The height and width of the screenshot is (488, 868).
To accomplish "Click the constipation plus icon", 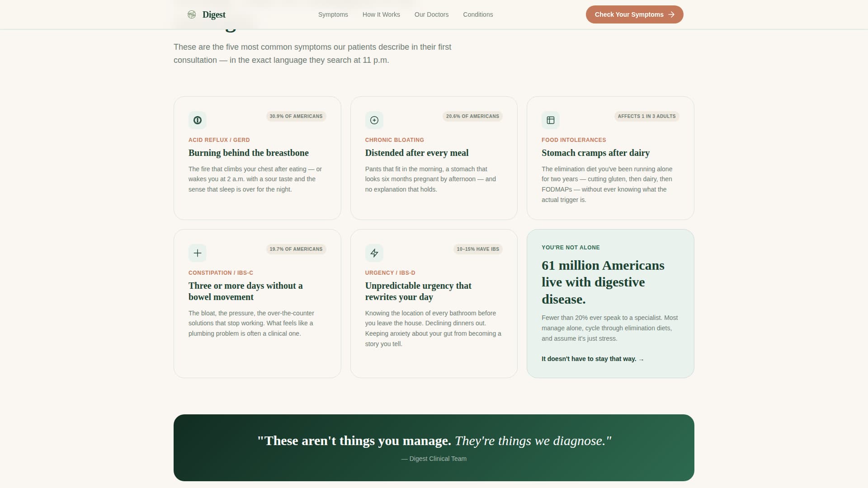I will tap(197, 253).
